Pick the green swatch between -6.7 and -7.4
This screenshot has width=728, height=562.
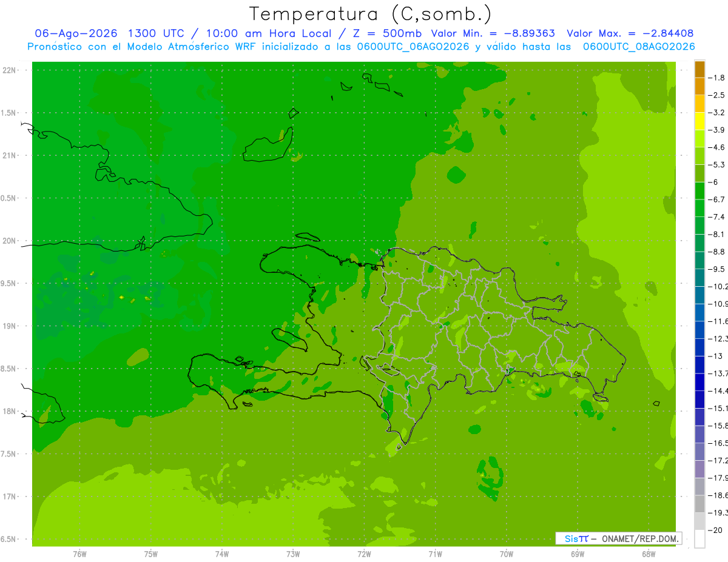tap(699, 209)
